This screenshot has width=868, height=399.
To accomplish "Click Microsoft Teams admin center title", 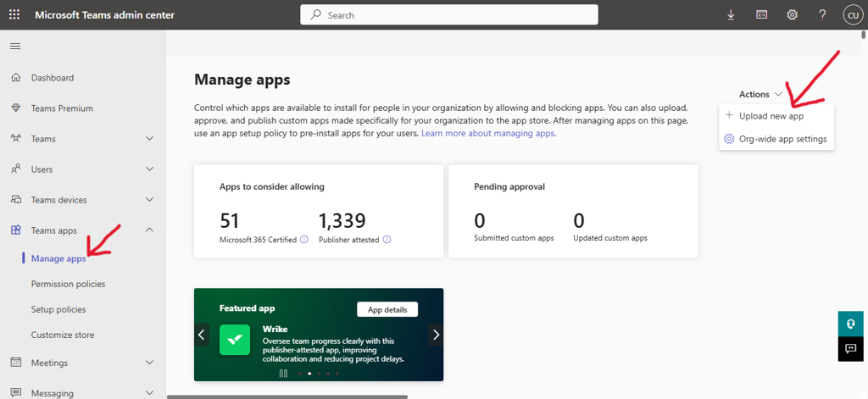I will pos(104,15).
